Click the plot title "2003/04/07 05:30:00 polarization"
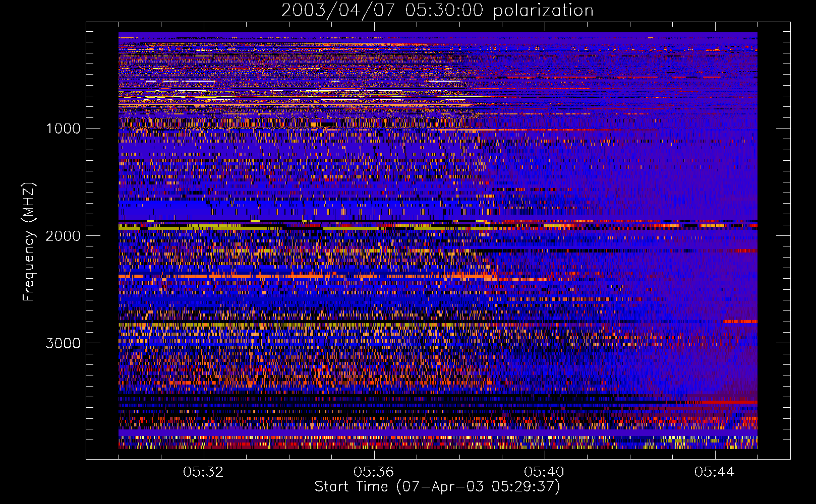The width and height of the screenshot is (816, 504). pos(437,11)
